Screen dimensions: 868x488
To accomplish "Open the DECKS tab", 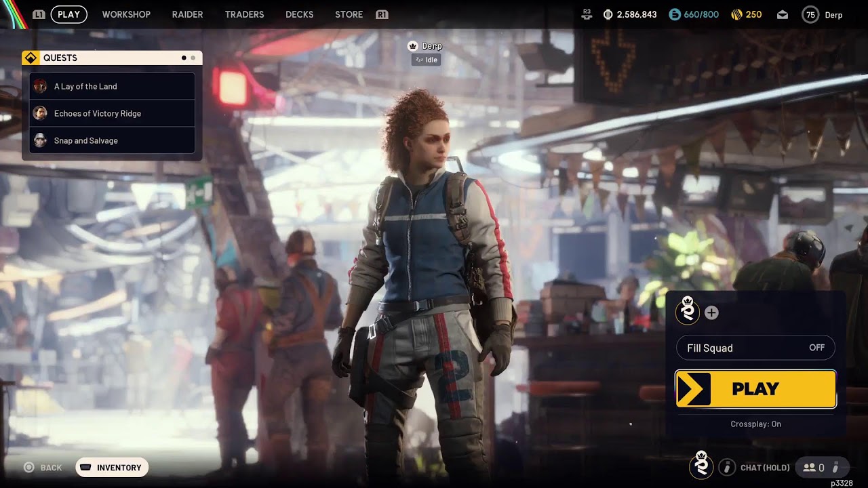I will (x=299, y=14).
